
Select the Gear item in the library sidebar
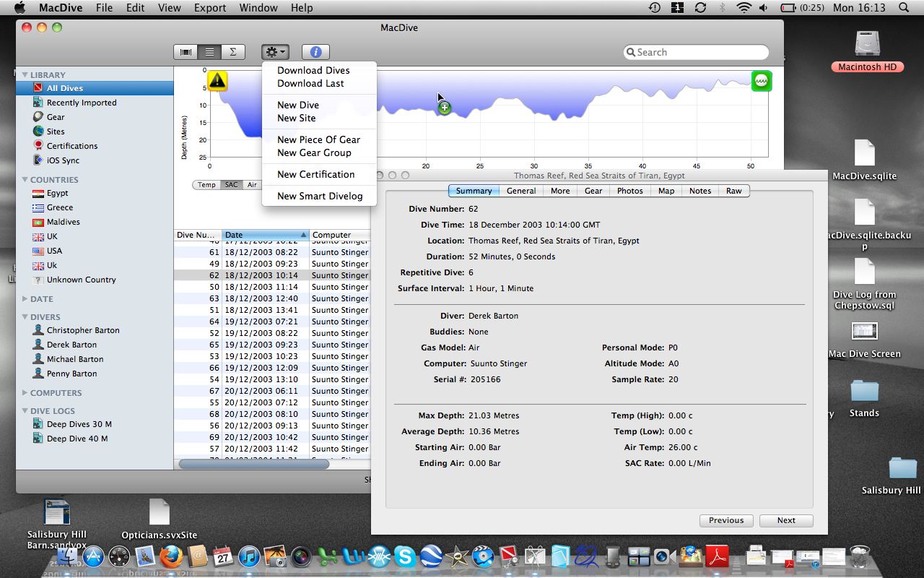coord(56,117)
